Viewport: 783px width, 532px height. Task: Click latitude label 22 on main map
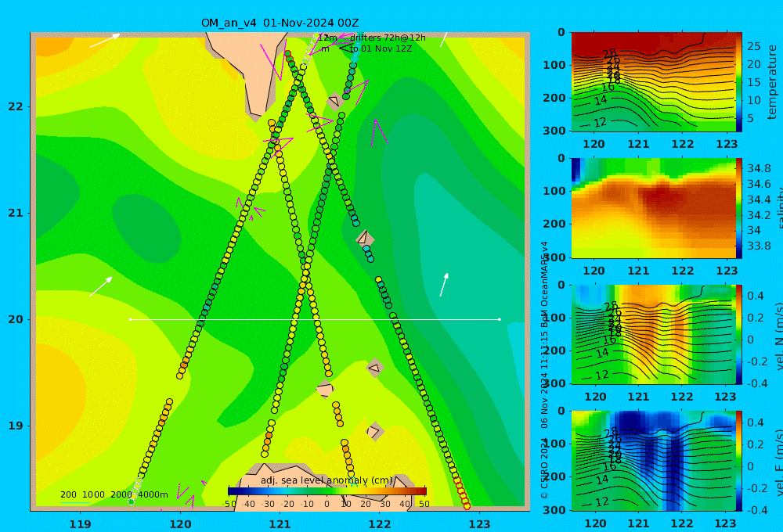16,107
